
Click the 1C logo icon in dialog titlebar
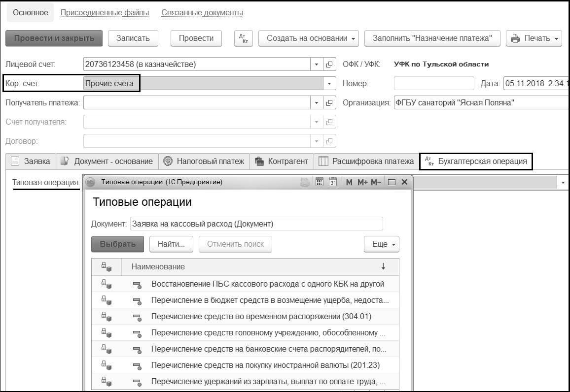point(90,182)
